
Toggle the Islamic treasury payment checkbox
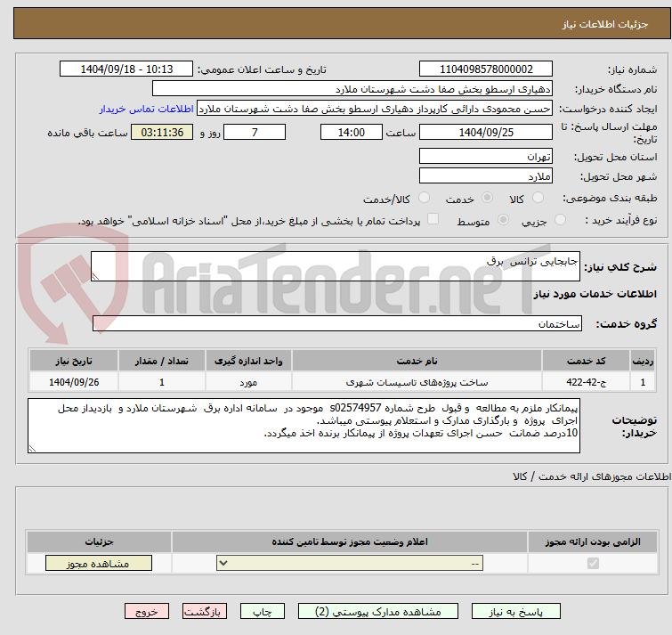(433, 219)
